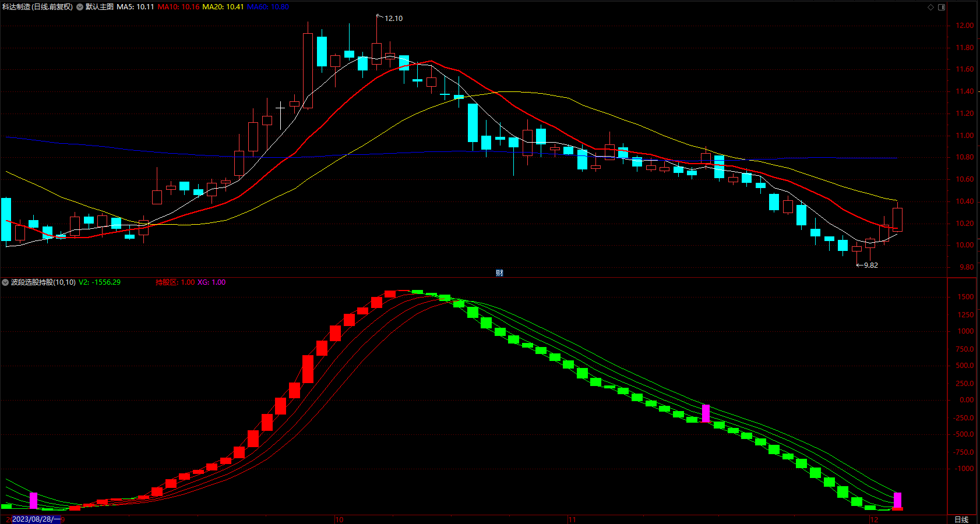The height and width of the screenshot is (524, 980).
Task: Click the MA60: 10.80 indicator value
Action: (x=268, y=7)
